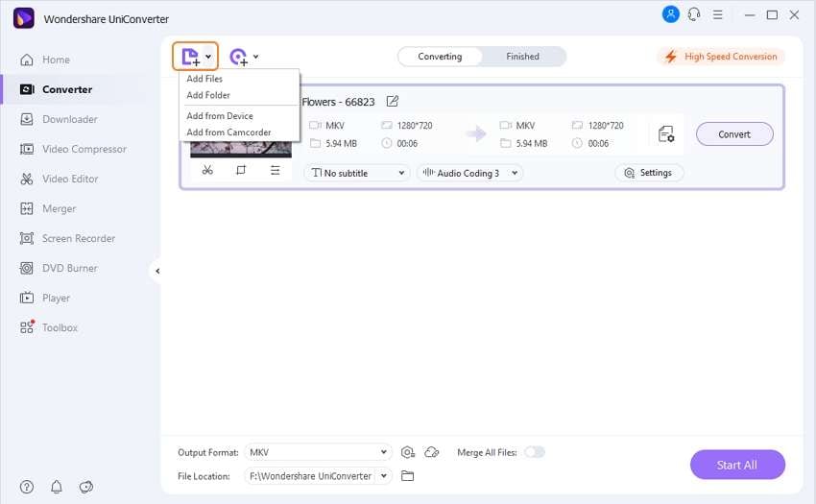
Task: Click the Load DVD disc icon
Action: [239, 57]
